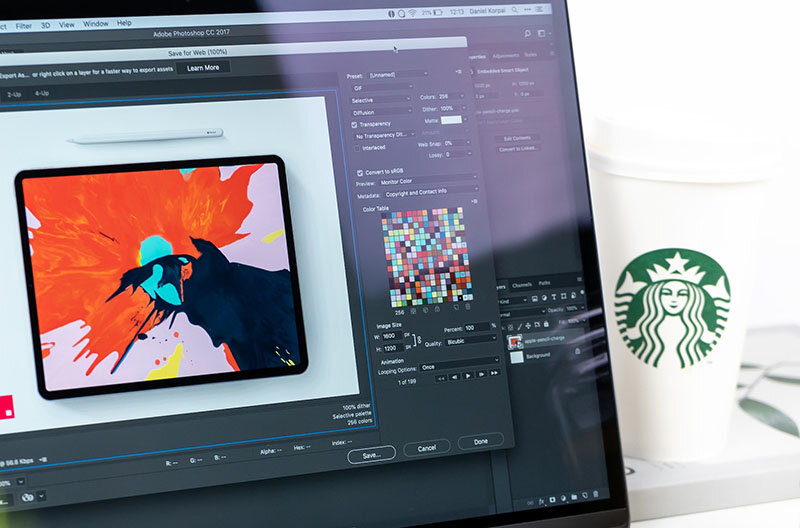Enable the Interlaced checkbox
Screen dimensions: 800x528
(357, 148)
